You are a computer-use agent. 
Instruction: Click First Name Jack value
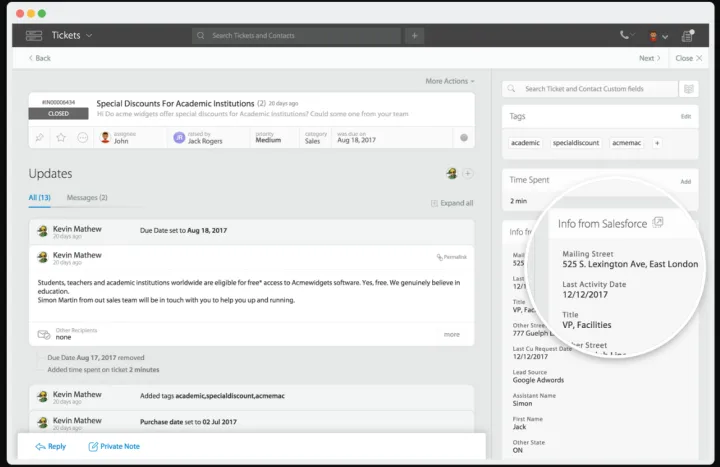[519, 427]
